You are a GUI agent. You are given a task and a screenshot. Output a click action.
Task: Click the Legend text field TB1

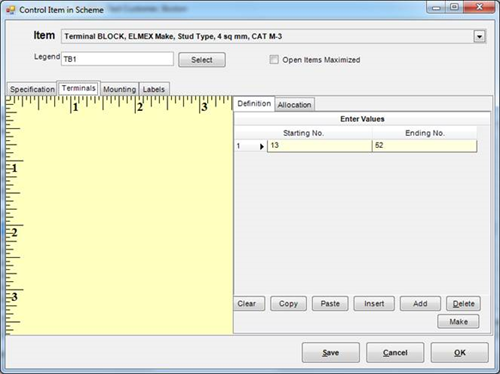(x=117, y=59)
